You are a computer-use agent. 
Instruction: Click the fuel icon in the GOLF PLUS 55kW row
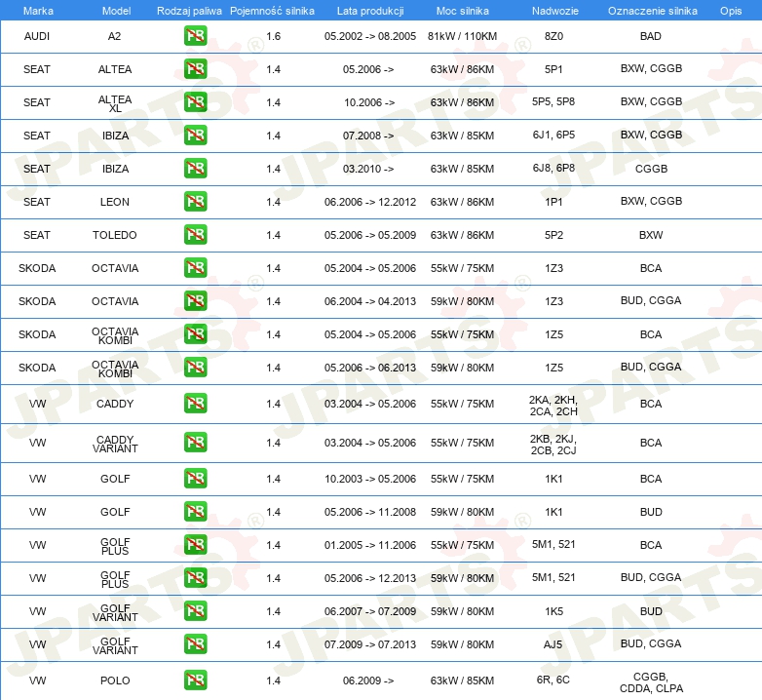click(195, 544)
